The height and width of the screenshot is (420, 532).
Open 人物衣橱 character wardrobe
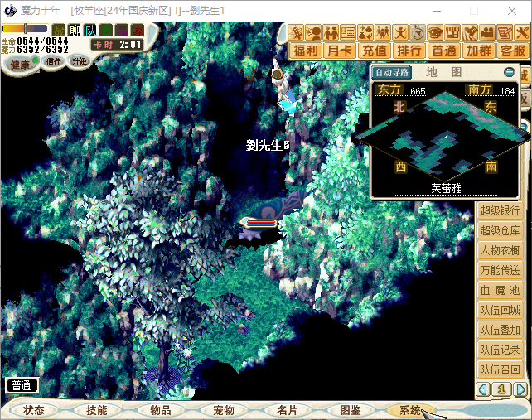coord(500,250)
